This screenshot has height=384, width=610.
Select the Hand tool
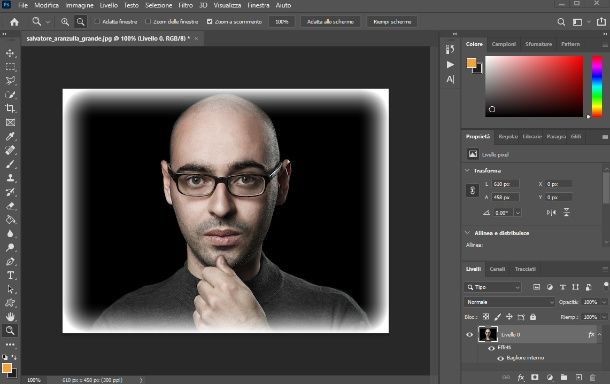tap(10, 317)
